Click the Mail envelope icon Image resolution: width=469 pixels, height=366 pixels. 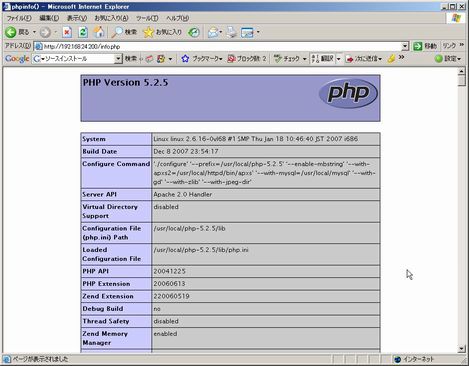pos(213,32)
